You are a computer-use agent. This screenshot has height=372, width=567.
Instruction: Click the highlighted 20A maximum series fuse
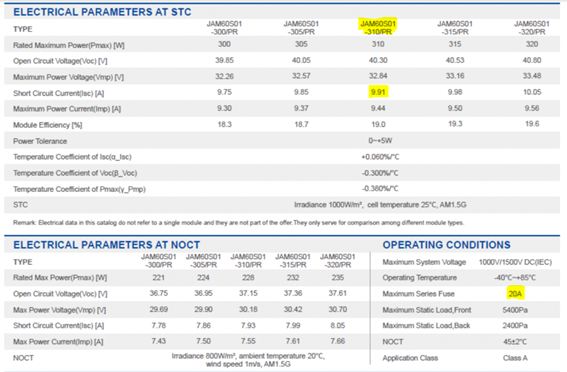(515, 294)
